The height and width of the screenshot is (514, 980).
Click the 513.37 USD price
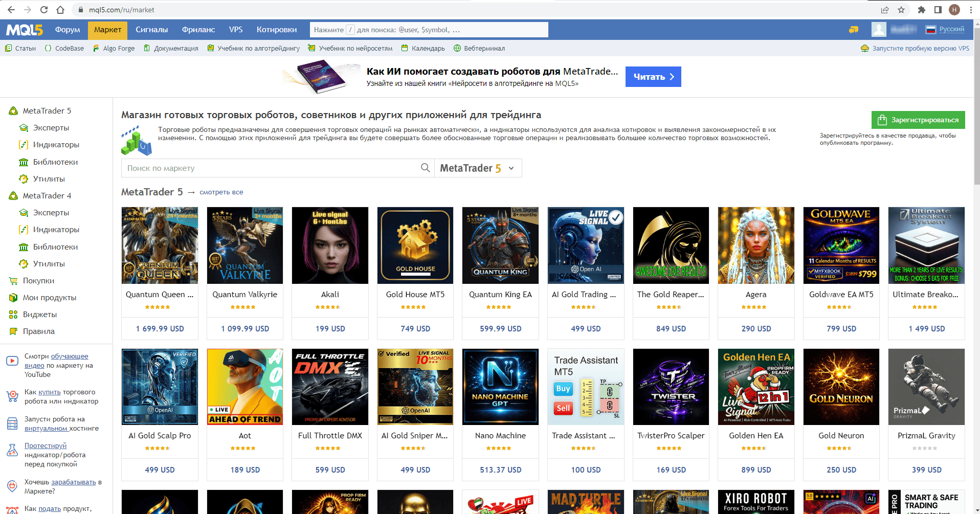click(500, 470)
